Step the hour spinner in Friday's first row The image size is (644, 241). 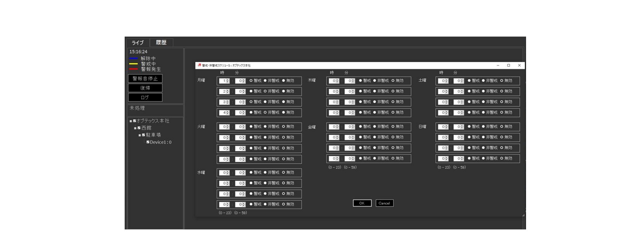[x=338, y=127]
